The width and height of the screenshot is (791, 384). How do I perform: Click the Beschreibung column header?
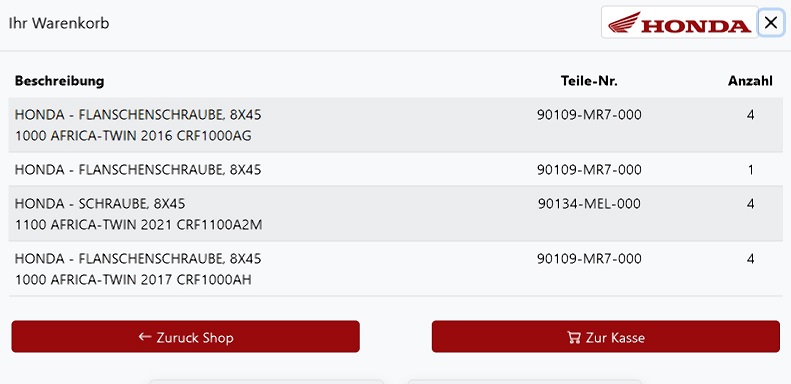(x=60, y=81)
